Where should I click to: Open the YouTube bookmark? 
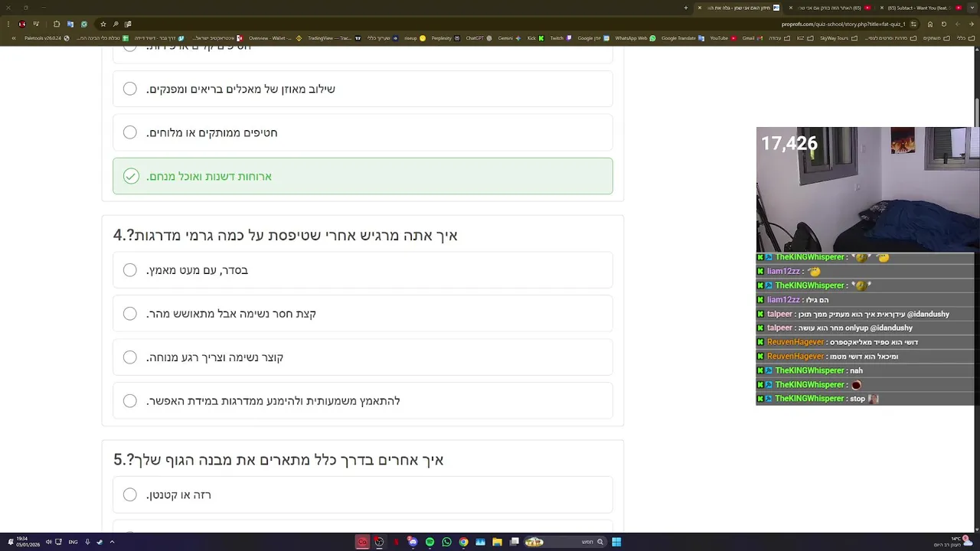point(723,38)
